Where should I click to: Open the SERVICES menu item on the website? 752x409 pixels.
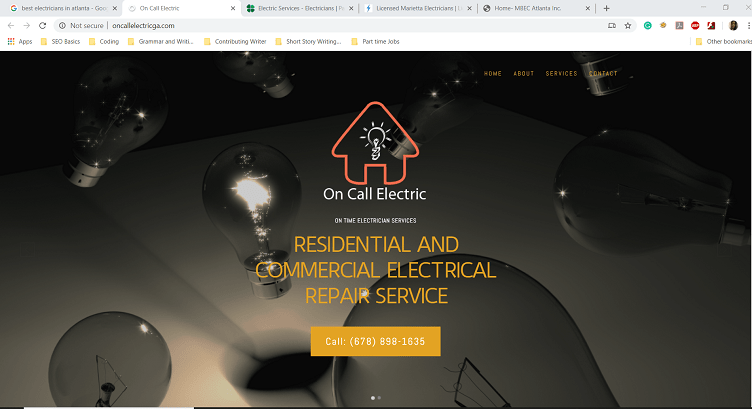click(x=561, y=74)
